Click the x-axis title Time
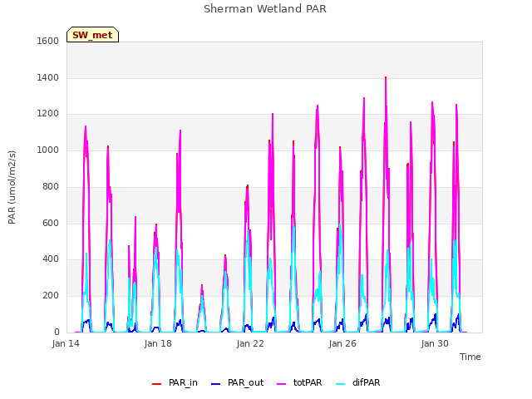532x399 pixels. tap(470, 357)
